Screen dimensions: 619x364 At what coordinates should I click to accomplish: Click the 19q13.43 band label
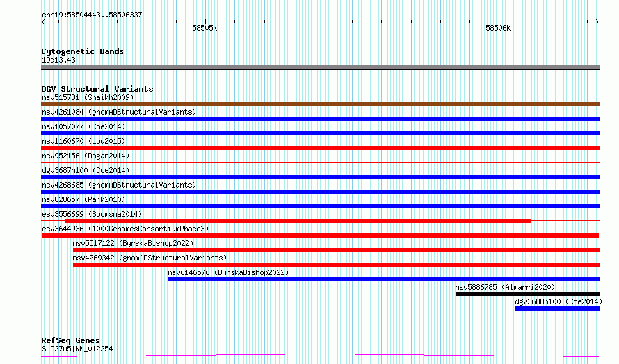pos(58,60)
